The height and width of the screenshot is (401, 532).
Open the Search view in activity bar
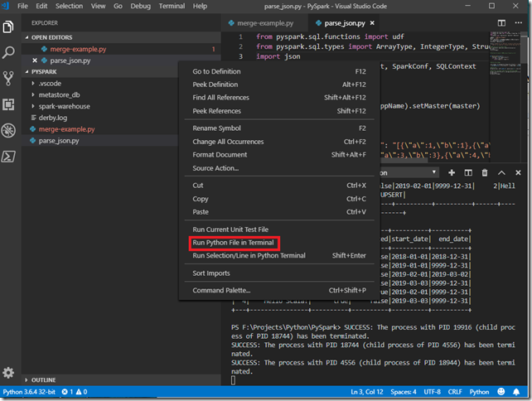(9, 53)
